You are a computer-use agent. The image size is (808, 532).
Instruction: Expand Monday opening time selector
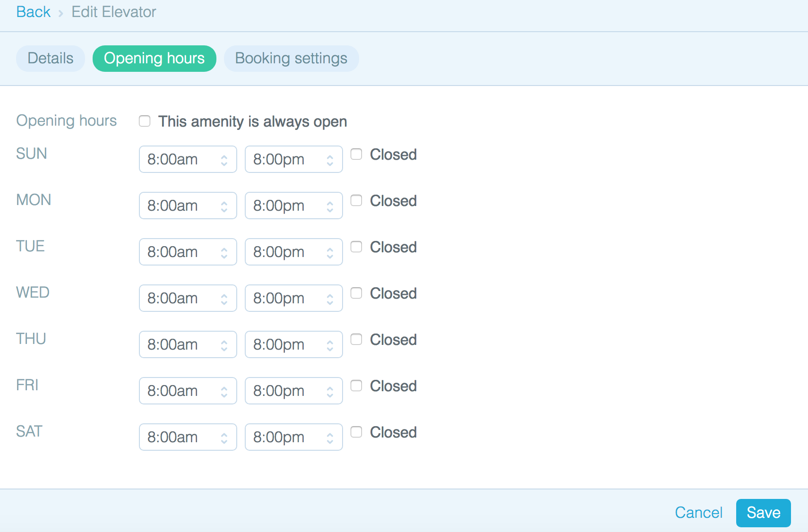coord(188,206)
